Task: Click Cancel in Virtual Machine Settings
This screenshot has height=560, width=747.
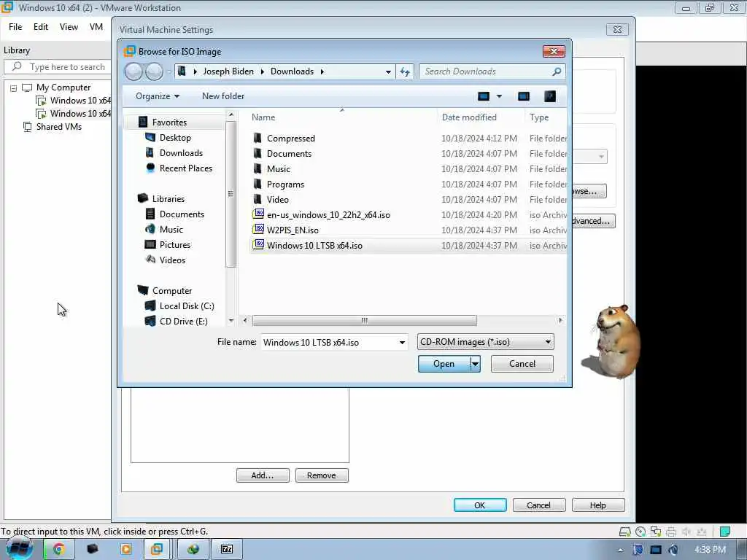Action: [x=539, y=505]
